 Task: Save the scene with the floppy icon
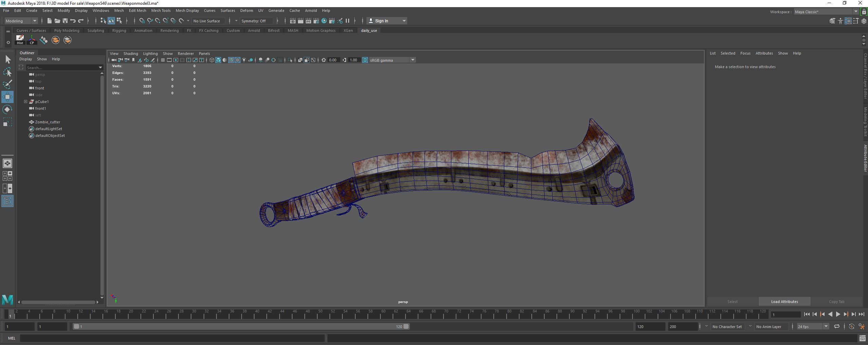click(x=65, y=21)
